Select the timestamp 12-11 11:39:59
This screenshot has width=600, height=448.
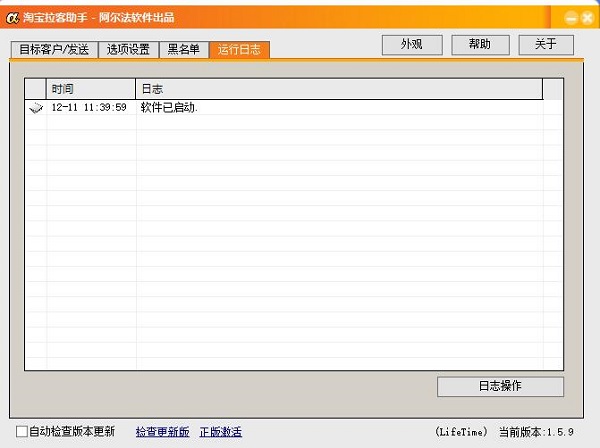click(89, 108)
